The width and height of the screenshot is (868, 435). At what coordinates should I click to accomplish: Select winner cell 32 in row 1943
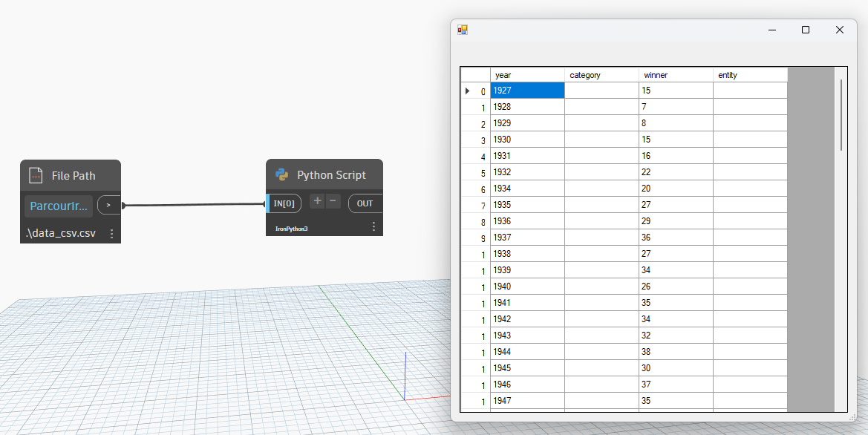pyautogui.click(x=676, y=336)
